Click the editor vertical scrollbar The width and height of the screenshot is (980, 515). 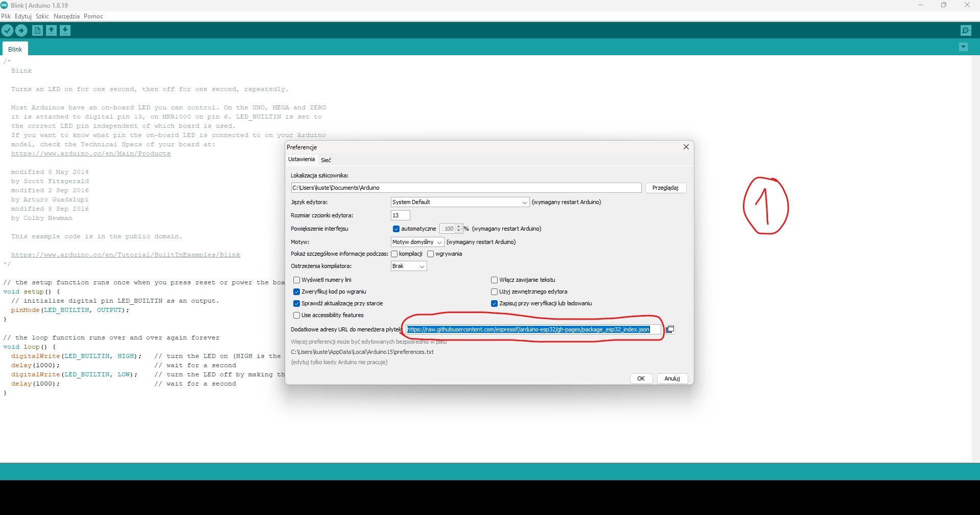pyautogui.click(x=975, y=258)
